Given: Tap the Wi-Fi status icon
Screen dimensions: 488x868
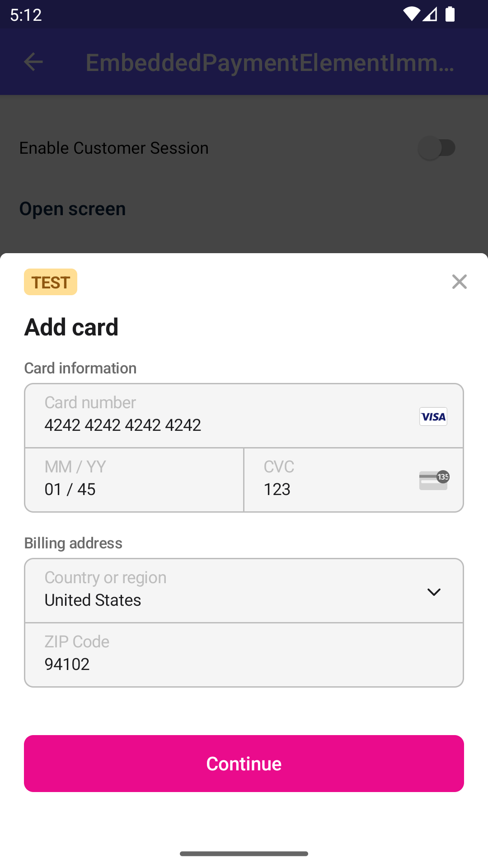Looking at the screenshot, I should coord(411,14).
